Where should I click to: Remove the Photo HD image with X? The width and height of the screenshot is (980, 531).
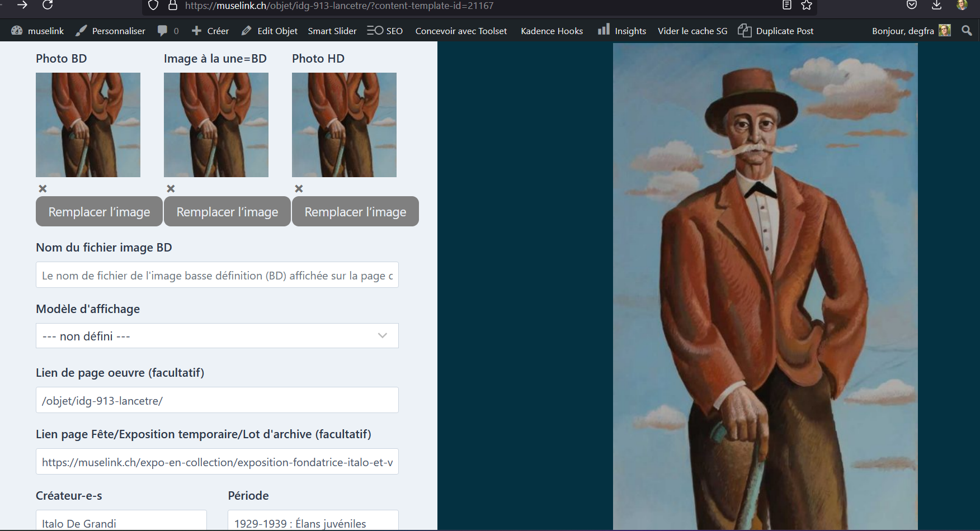[x=299, y=189]
